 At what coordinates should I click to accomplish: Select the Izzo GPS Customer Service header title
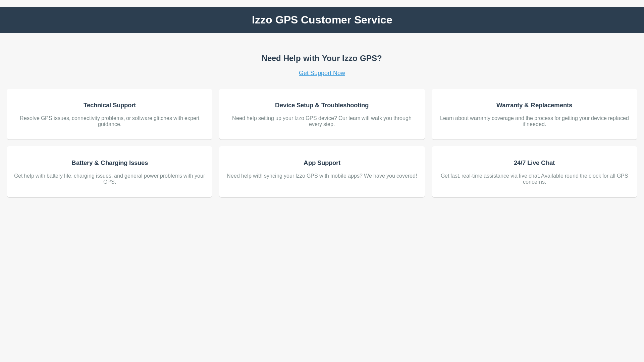click(322, 20)
